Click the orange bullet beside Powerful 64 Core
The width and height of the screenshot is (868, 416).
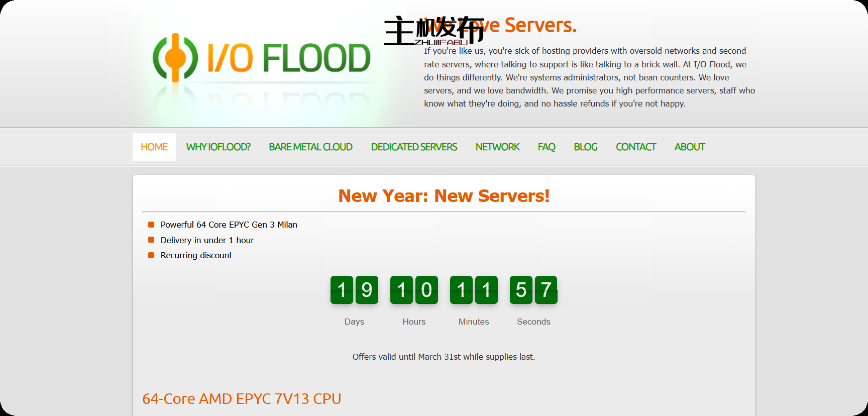coord(151,225)
